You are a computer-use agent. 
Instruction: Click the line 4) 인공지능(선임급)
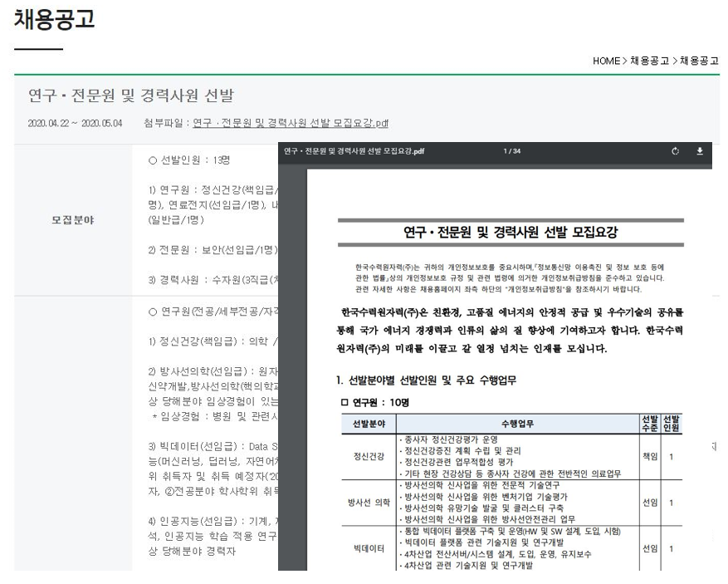[x=213, y=521]
